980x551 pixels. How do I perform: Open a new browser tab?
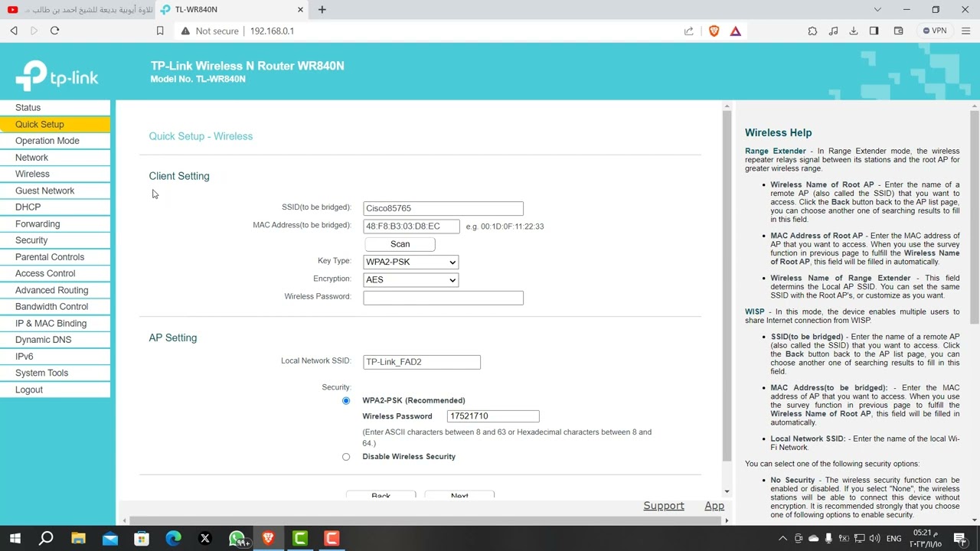click(x=322, y=10)
